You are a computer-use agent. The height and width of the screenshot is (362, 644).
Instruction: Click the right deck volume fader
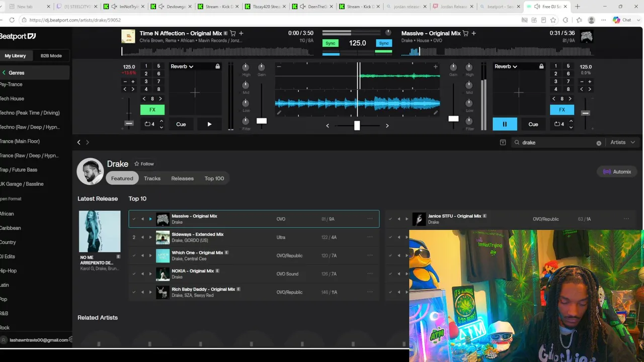point(453,119)
